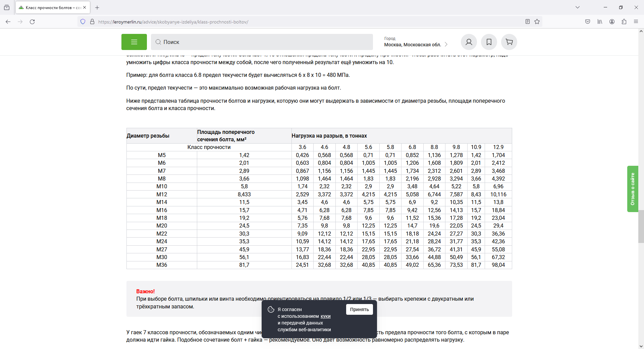The image size is (644, 349).
Task: Click strength class 10.9 column header
Action: pos(476,147)
